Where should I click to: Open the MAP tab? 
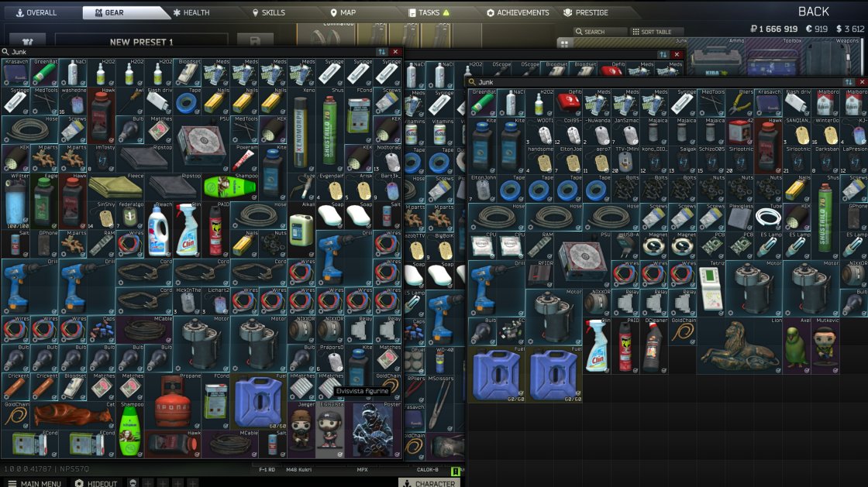(x=343, y=12)
